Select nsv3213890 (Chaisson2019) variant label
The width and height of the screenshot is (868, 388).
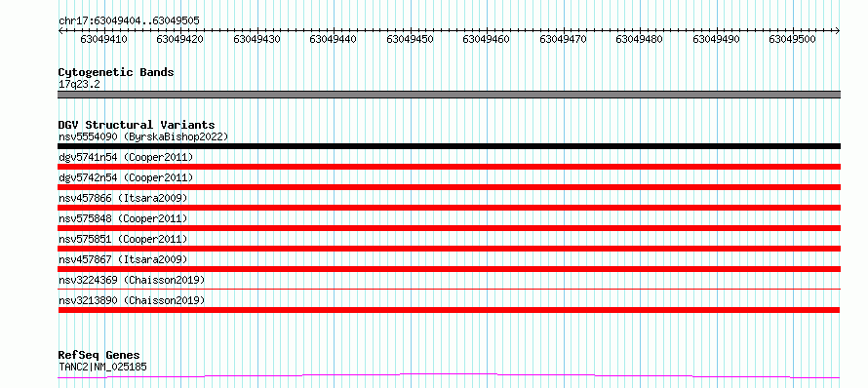(x=132, y=300)
